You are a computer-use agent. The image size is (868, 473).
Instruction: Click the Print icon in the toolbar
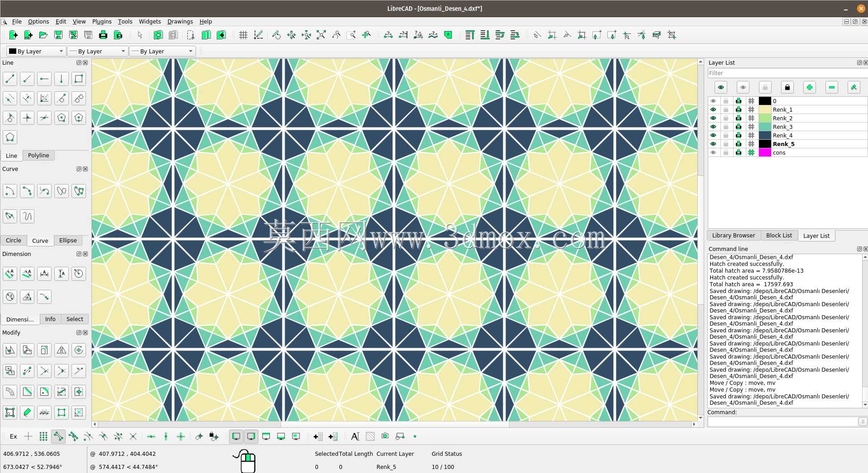point(103,35)
